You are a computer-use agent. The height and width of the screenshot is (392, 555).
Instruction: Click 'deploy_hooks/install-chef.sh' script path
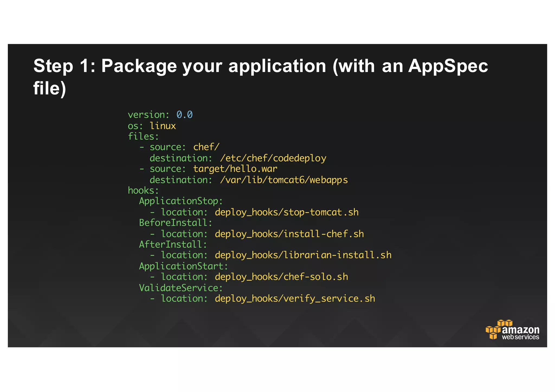click(289, 234)
